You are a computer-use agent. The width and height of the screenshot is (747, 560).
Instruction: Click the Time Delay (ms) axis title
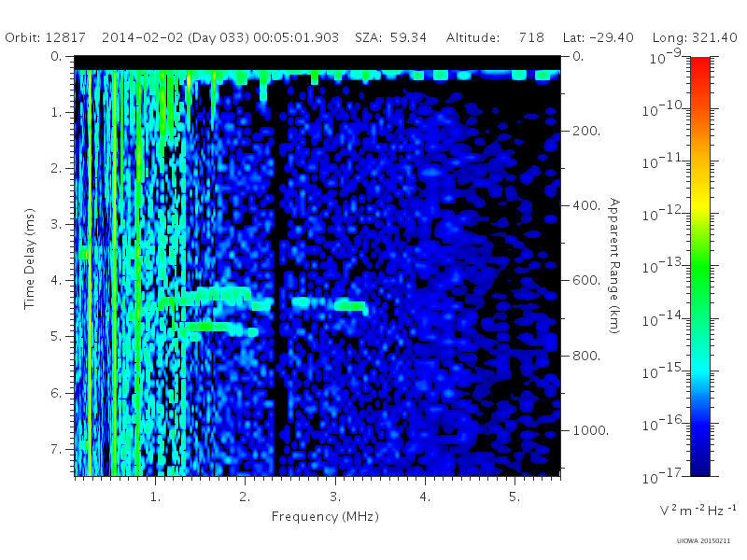(30, 259)
